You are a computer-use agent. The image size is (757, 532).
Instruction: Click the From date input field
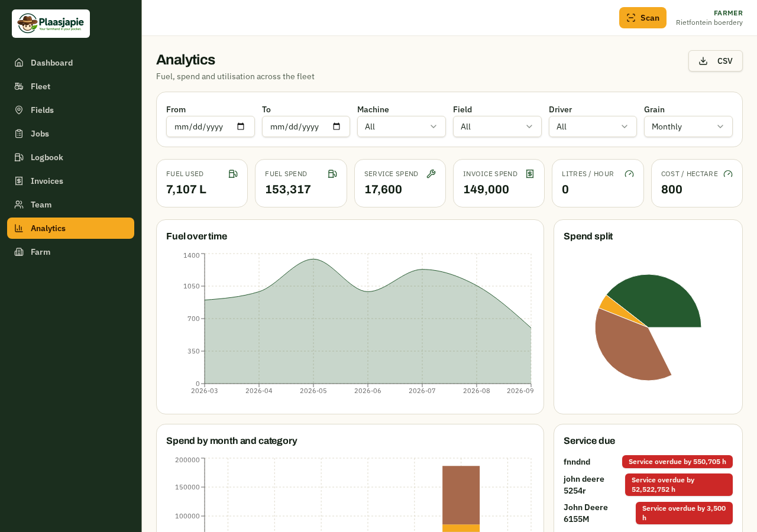click(211, 126)
